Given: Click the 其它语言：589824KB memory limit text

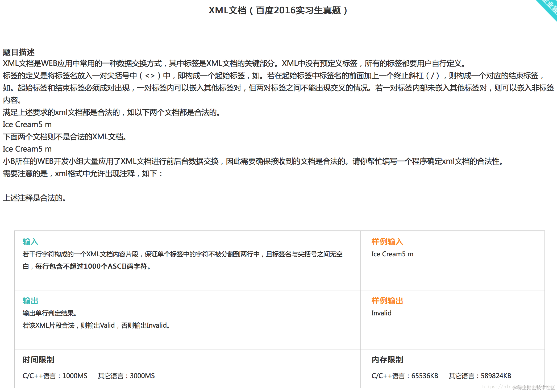Looking at the screenshot, I should (x=480, y=376).
